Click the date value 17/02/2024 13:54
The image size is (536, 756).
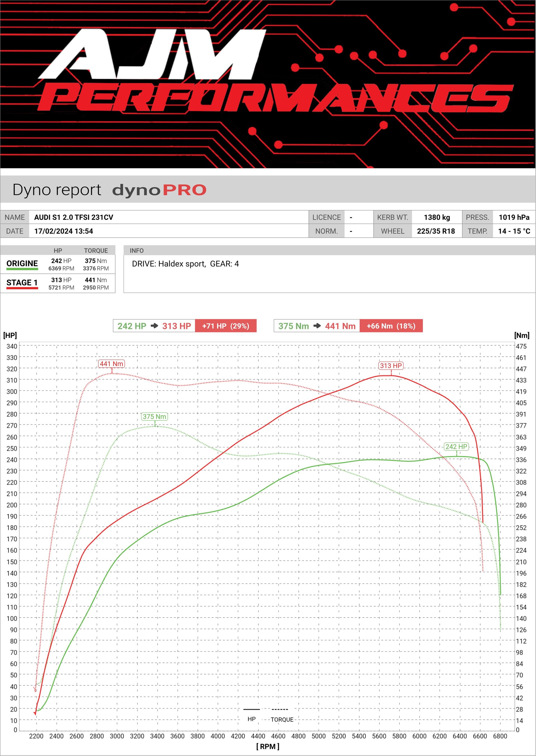point(64,231)
